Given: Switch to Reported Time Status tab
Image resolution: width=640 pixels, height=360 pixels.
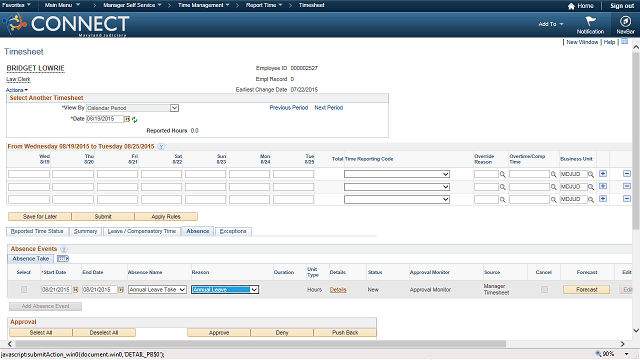Looking at the screenshot, I should coord(37,231).
